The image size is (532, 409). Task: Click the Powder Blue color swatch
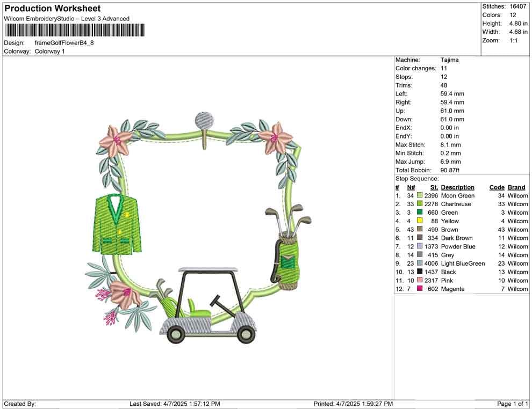point(420,247)
